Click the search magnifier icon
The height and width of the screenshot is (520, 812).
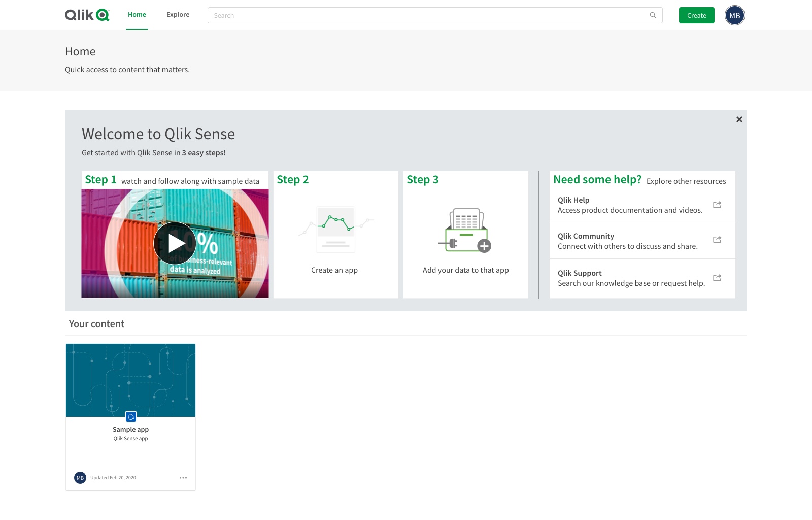point(653,15)
